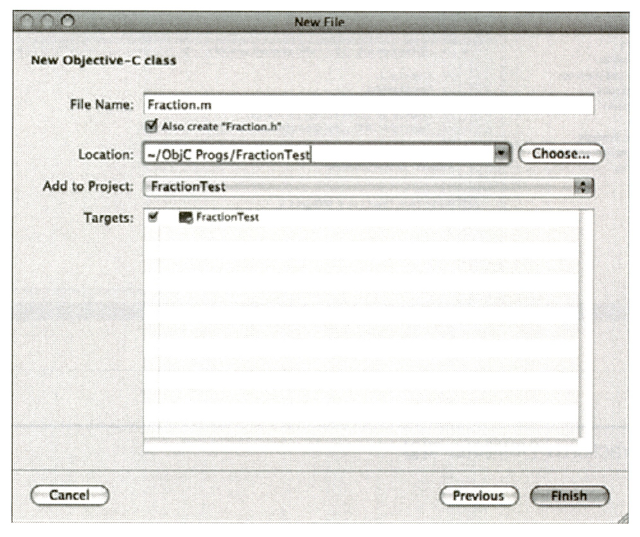Click the File Name text field

tap(367, 105)
